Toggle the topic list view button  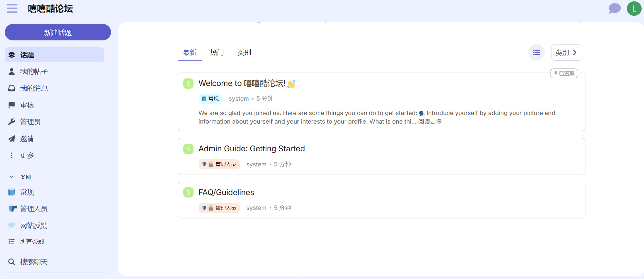[x=536, y=52]
